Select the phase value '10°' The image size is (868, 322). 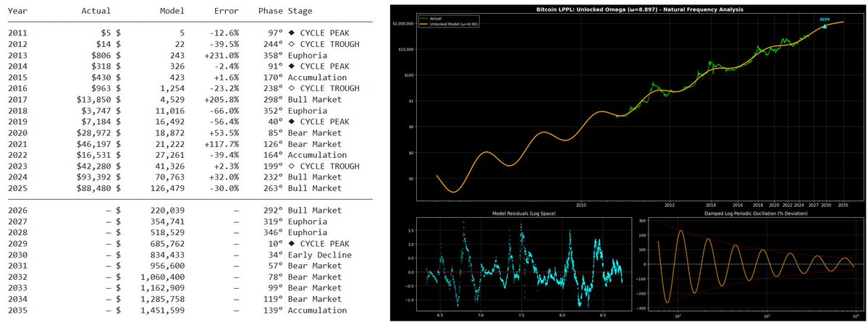276,243
